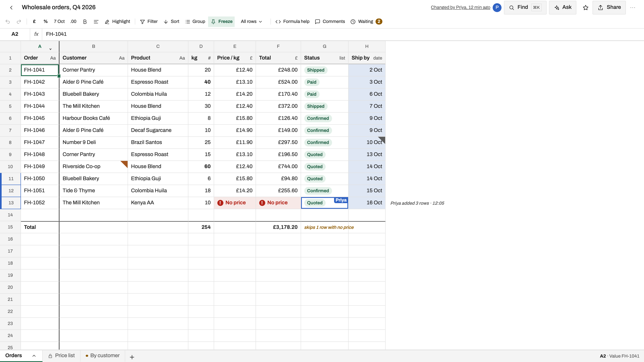The height and width of the screenshot is (362, 644).
Task: Open the Comments panel
Action: pos(330,22)
